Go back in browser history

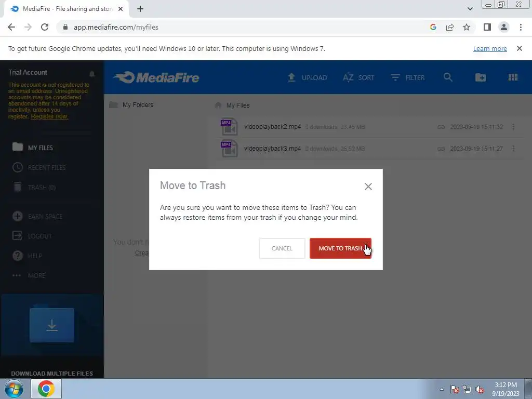point(11,27)
